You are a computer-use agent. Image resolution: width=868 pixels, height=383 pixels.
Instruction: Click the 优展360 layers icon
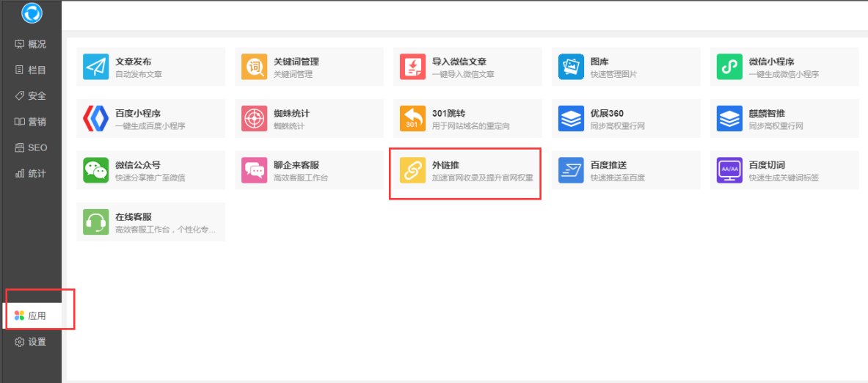pyautogui.click(x=571, y=118)
